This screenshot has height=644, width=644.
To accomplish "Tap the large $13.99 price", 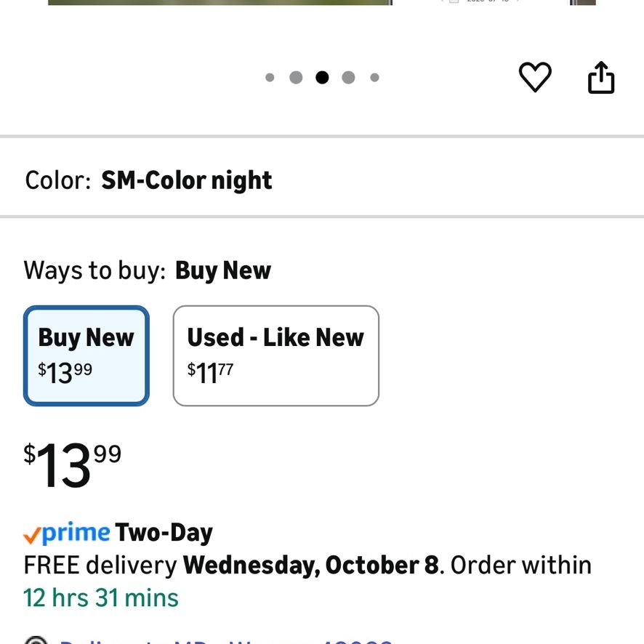I will coord(72,464).
